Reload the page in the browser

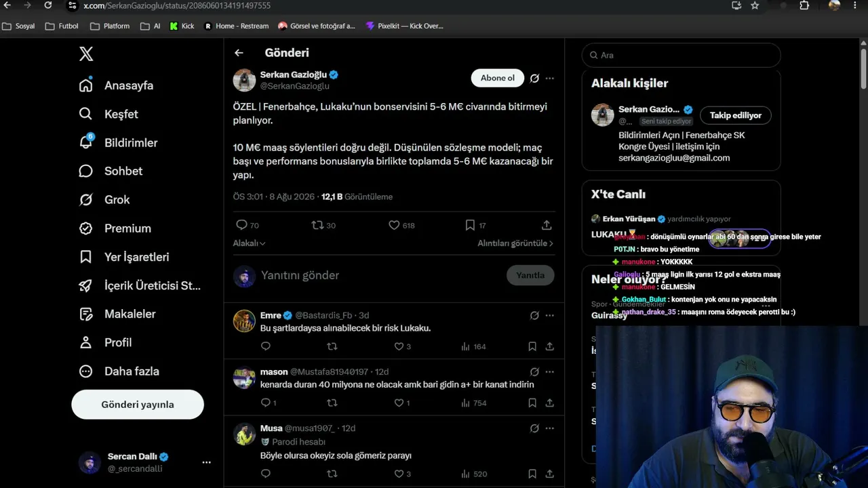[x=48, y=5]
